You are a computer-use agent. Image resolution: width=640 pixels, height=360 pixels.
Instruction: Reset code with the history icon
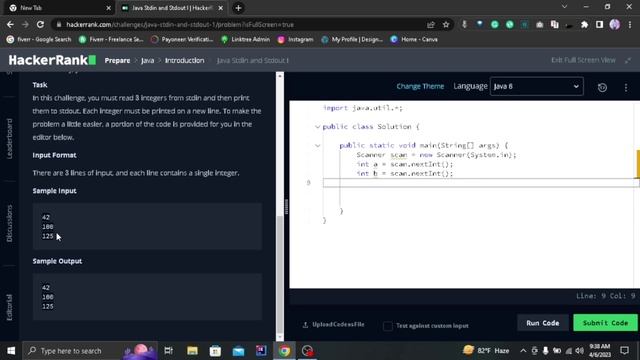pos(602,87)
